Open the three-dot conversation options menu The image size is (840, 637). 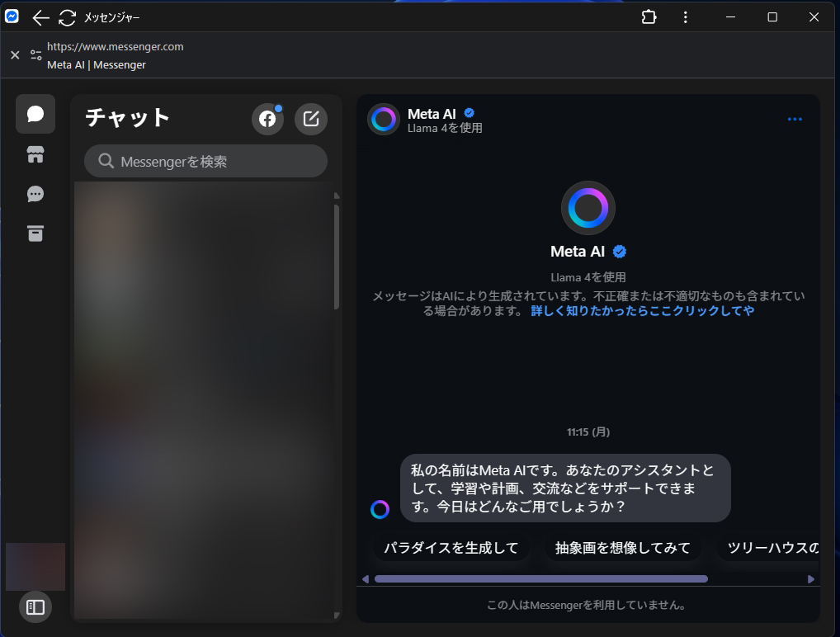795,119
